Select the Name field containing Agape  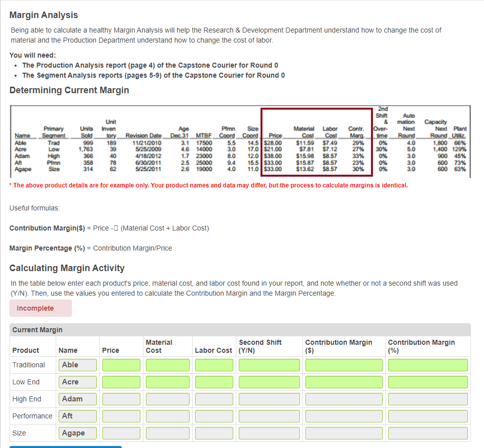77,433
